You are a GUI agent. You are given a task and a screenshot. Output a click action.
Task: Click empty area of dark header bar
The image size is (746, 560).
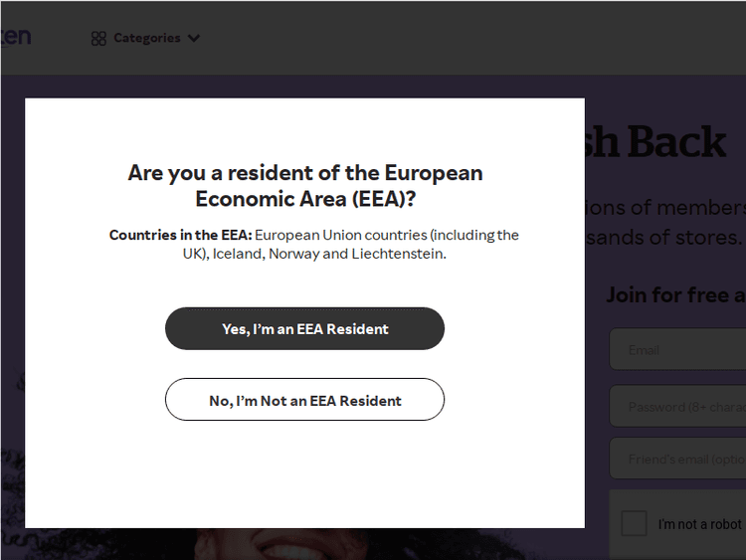click(448, 38)
